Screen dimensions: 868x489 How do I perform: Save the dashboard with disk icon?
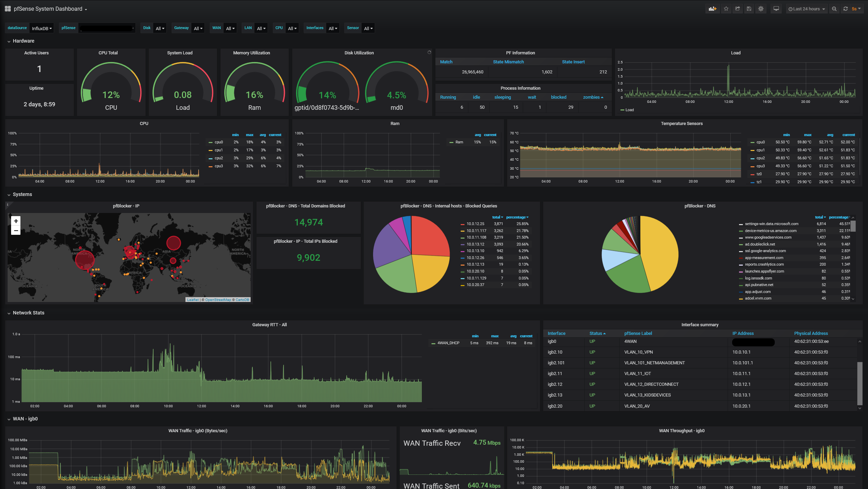pyautogui.click(x=749, y=9)
